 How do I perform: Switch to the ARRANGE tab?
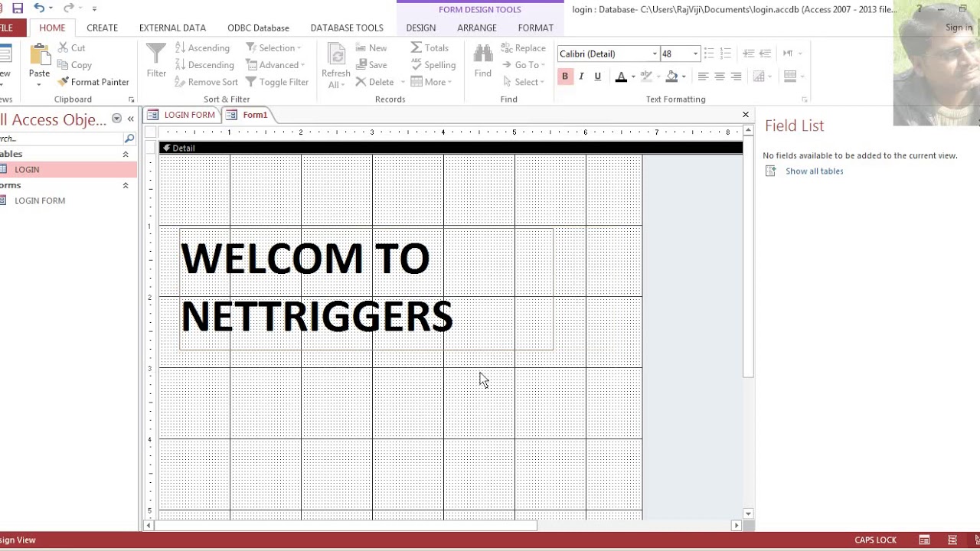pos(477,28)
